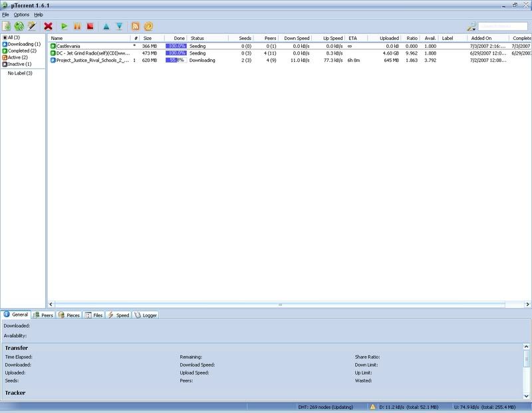
Task: Sort by the Status column header
Action: [x=207, y=39]
